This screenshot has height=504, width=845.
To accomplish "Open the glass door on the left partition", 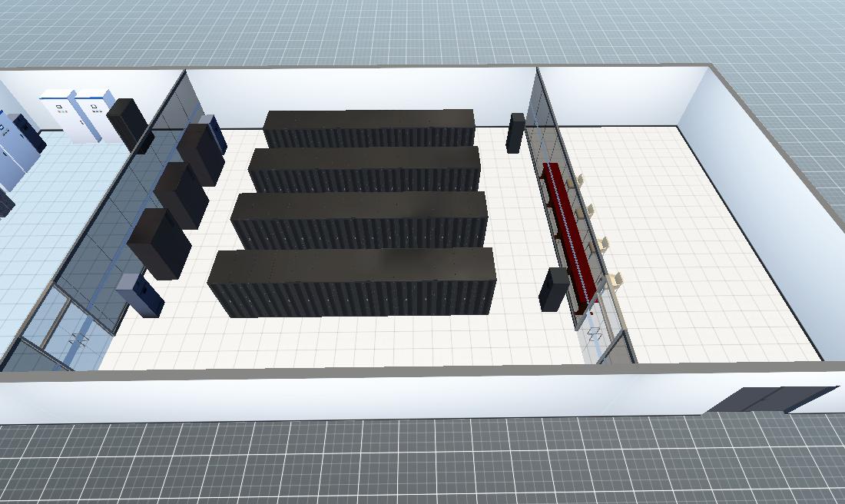I will point(78,337).
